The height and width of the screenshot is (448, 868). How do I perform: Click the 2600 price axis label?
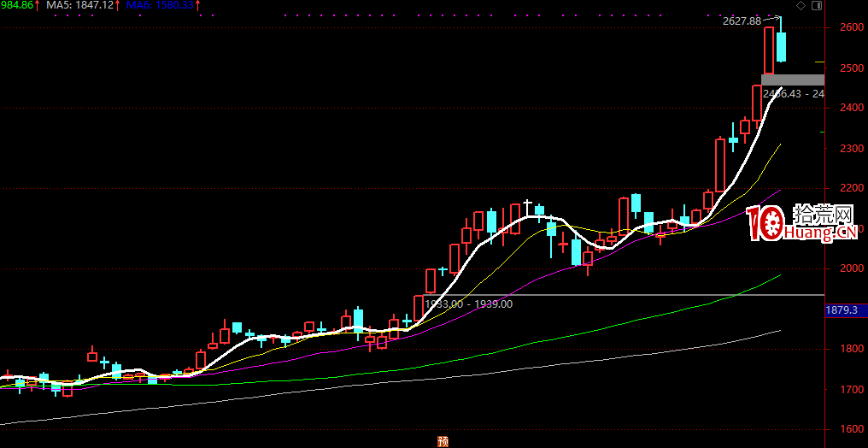(850, 27)
